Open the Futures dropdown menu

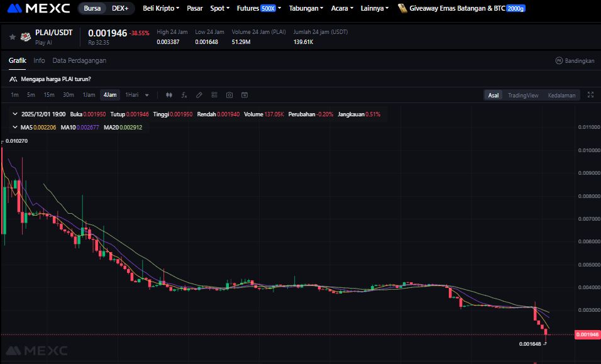click(x=258, y=8)
